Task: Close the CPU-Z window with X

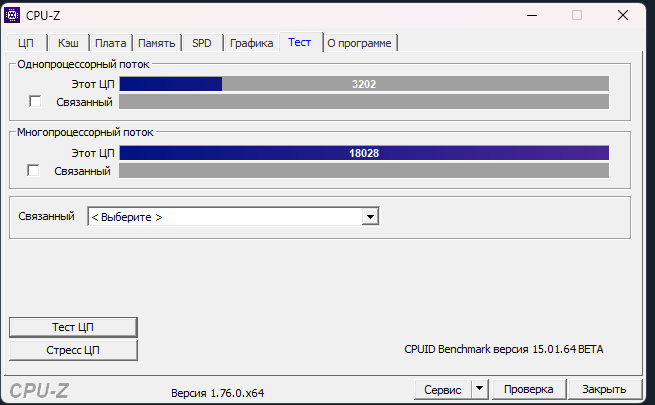Action: tap(623, 15)
